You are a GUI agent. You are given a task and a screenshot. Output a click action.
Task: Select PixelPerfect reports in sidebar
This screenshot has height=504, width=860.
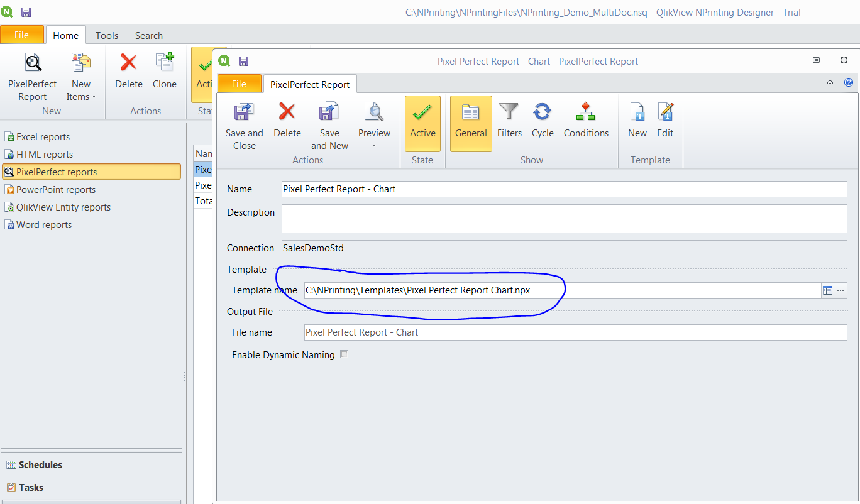91,172
